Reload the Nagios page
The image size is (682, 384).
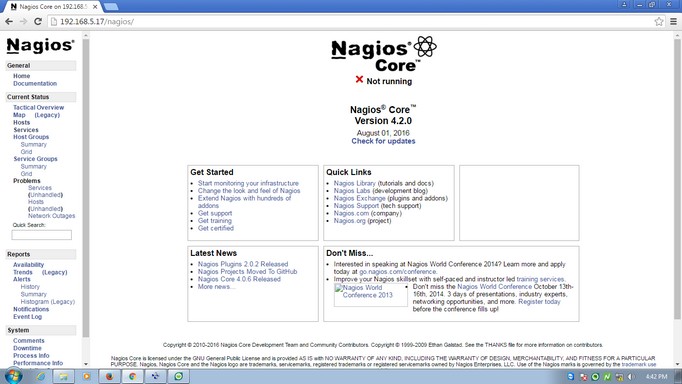[x=38, y=21]
